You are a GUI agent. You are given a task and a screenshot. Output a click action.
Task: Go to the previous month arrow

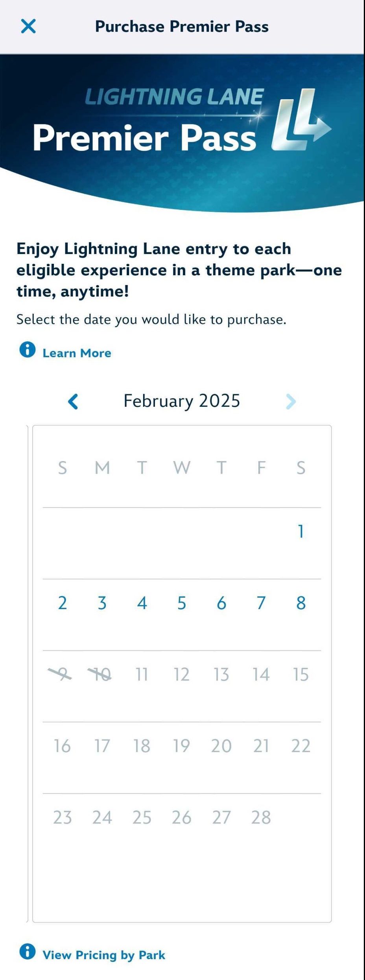pos(73,402)
